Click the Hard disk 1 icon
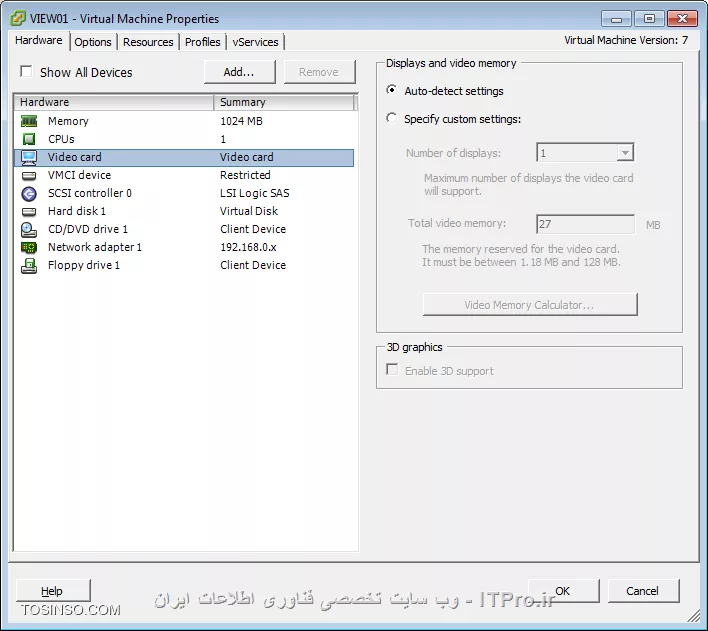This screenshot has height=631, width=708. tap(29, 211)
